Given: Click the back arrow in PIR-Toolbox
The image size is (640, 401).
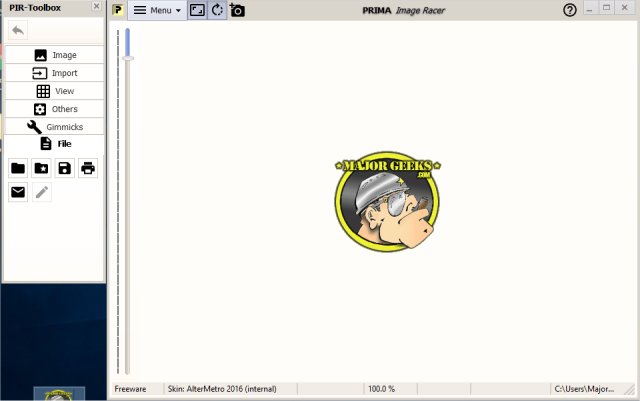Looking at the screenshot, I should coord(18,30).
